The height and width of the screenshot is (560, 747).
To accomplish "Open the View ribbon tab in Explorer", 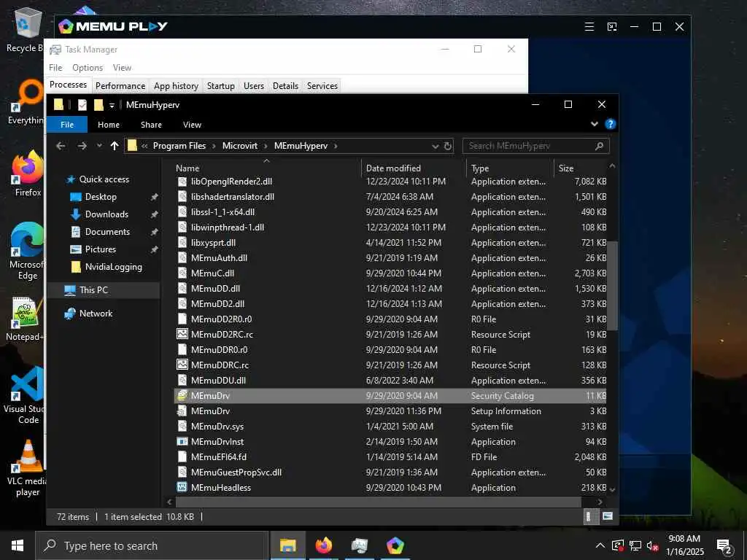I will tap(192, 125).
